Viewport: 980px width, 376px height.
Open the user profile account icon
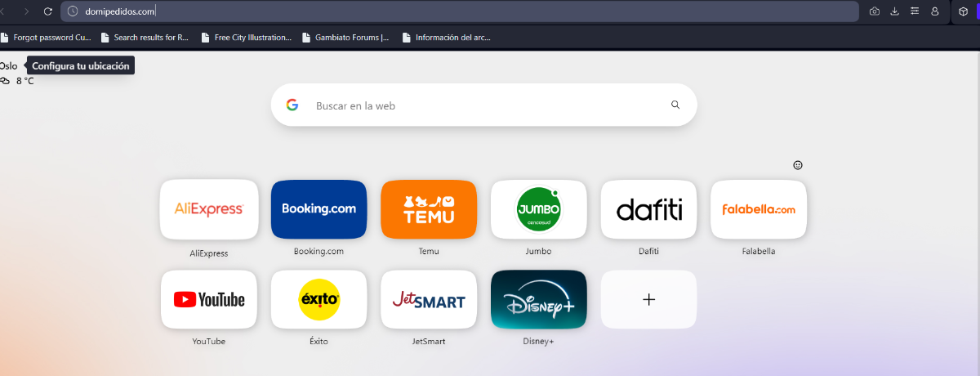pos(935,11)
